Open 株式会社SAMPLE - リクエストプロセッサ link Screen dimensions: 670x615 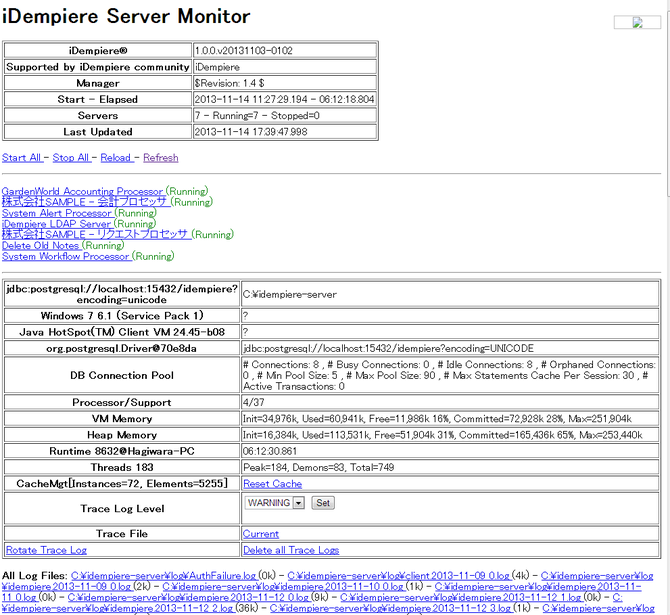point(96,234)
